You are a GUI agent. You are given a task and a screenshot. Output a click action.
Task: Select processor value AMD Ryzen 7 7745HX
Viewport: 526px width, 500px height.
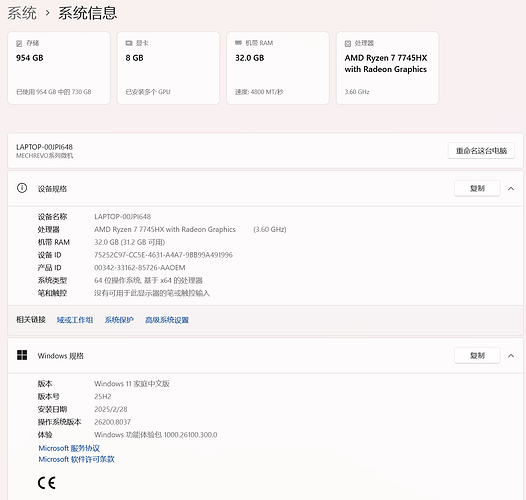click(x=165, y=229)
